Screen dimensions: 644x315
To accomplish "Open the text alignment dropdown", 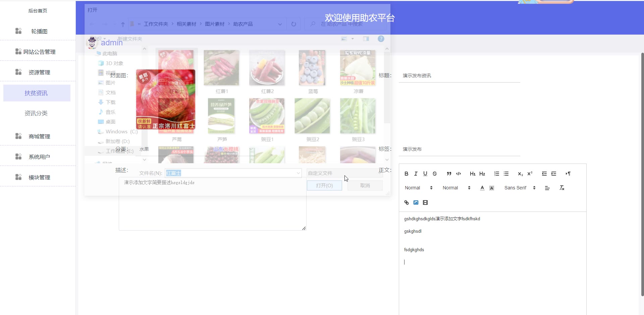I will tap(547, 188).
